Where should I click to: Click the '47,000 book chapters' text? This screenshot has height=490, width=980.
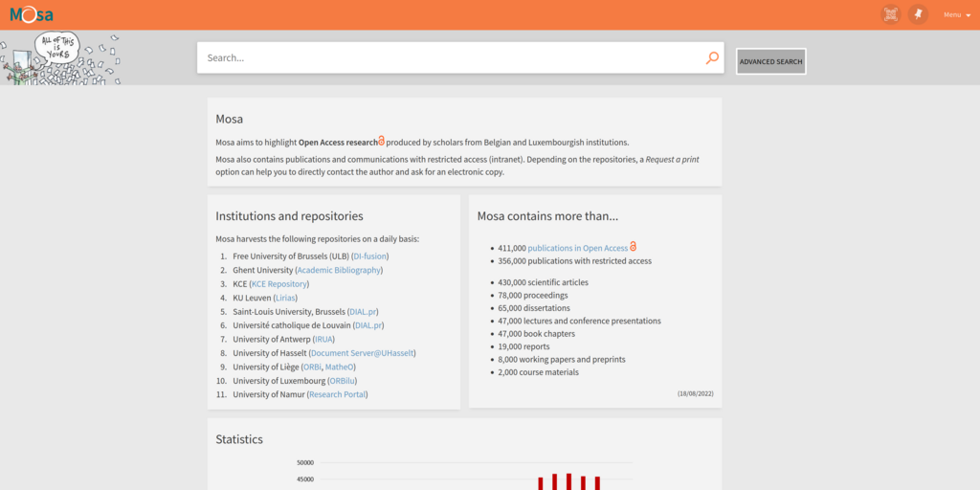536,334
